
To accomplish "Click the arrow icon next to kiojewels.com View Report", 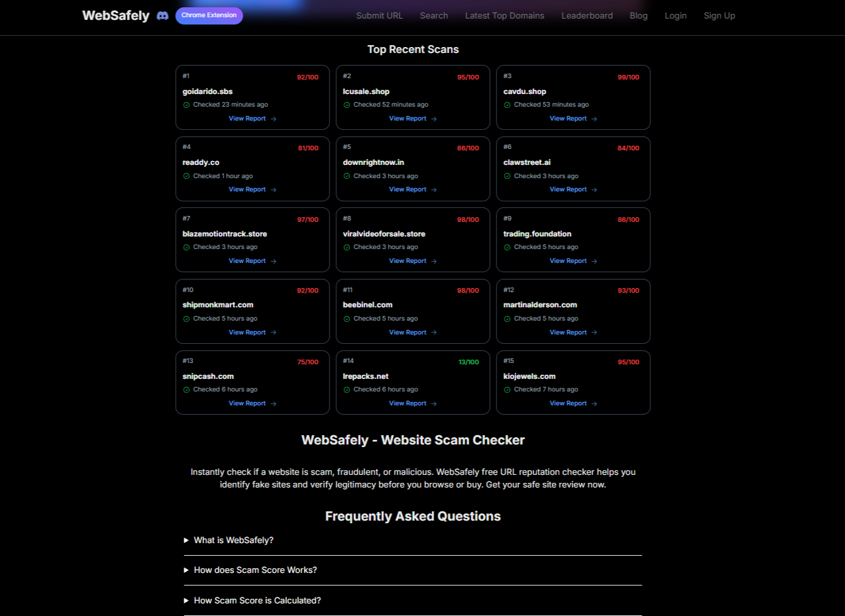I will tap(594, 403).
